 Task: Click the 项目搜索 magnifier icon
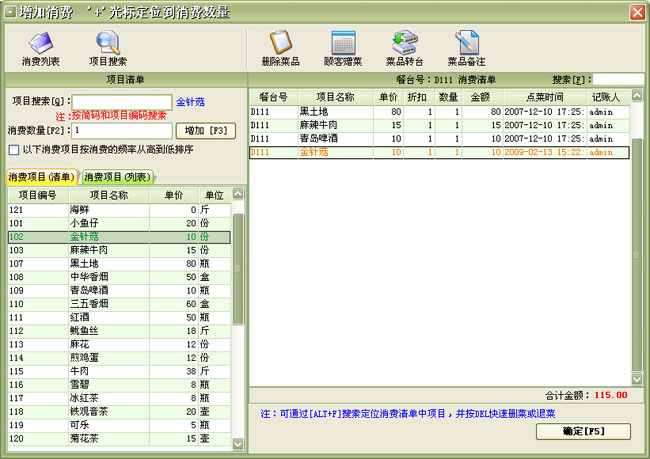(x=108, y=45)
